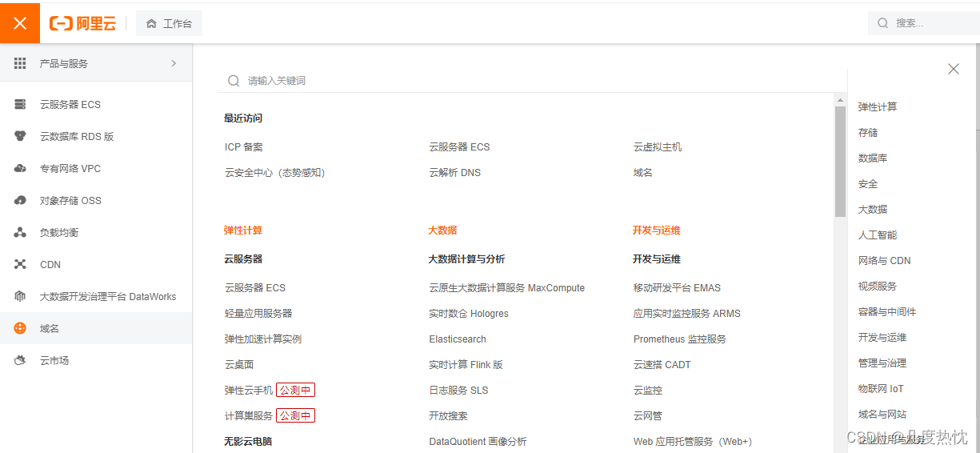Open 弹性加速计算实例 link
The width and height of the screenshot is (980, 453).
pos(263,339)
